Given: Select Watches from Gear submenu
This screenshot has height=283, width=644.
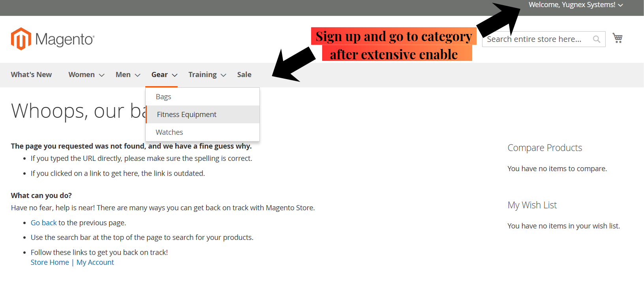Looking at the screenshot, I should (x=203, y=132).
